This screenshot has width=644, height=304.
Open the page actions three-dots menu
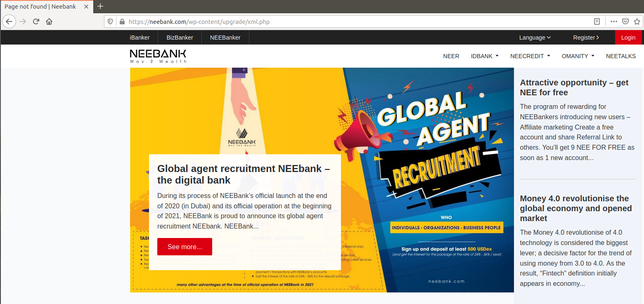tap(614, 21)
